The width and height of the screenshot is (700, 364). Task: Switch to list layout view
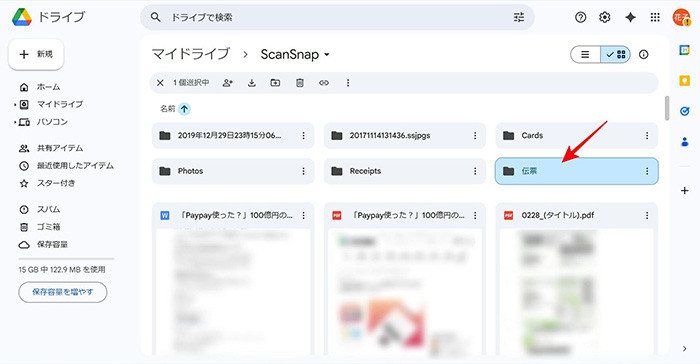point(585,54)
